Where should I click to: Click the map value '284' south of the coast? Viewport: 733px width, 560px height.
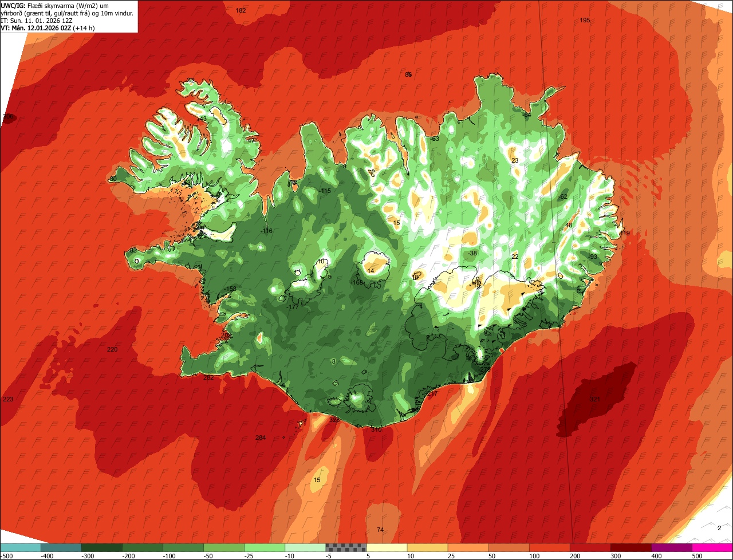coord(261,437)
